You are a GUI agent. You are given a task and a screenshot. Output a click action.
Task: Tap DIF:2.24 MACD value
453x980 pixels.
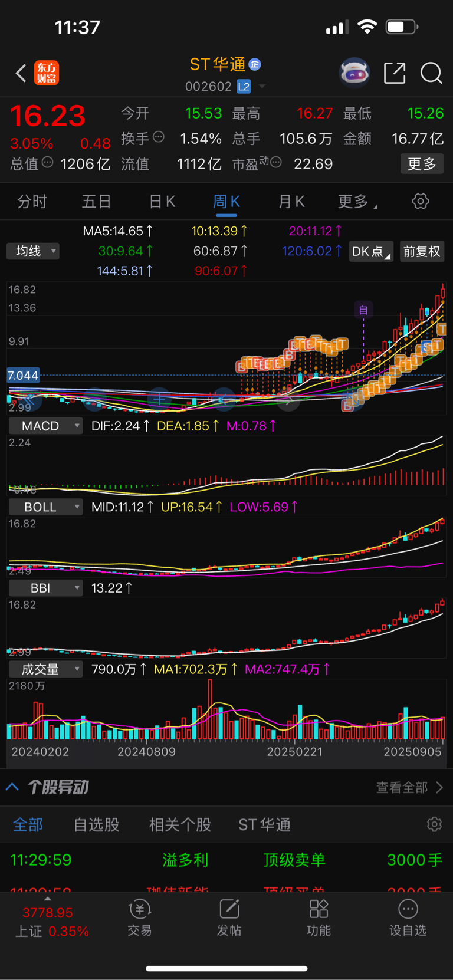coord(120,426)
